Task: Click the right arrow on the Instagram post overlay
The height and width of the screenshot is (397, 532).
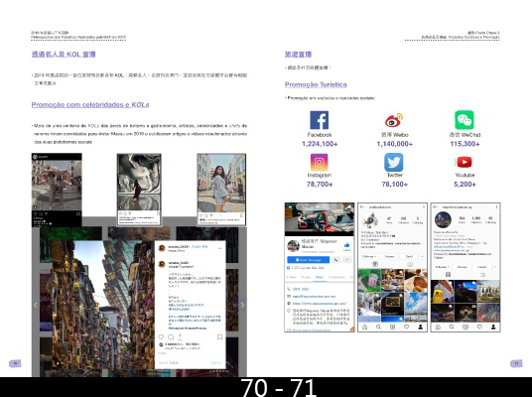Action: [x=242, y=305]
